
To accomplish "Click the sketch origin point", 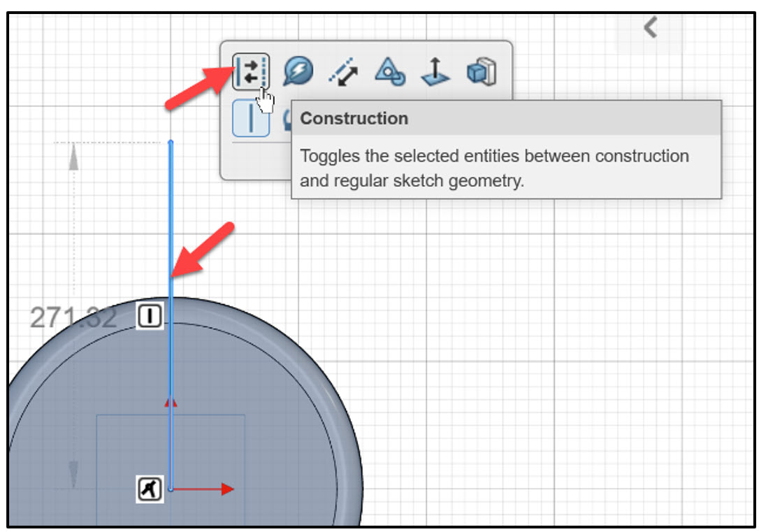I will (170, 490).
